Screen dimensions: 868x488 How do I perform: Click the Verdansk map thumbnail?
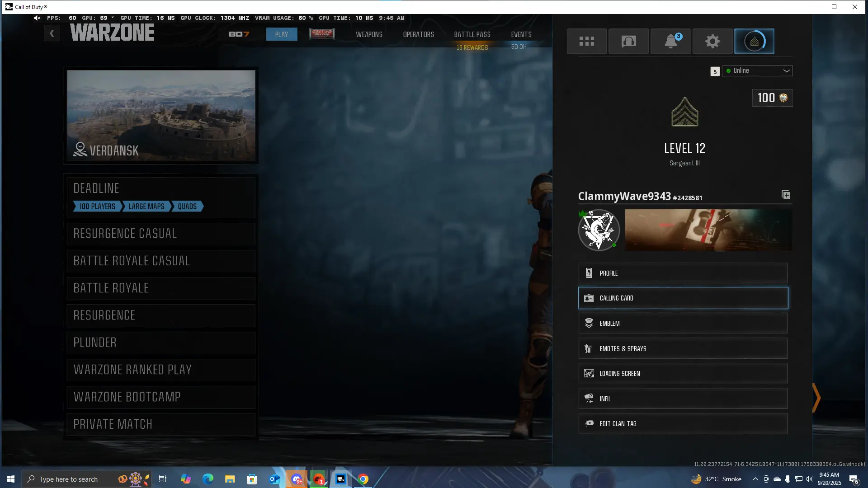(161, 115)
